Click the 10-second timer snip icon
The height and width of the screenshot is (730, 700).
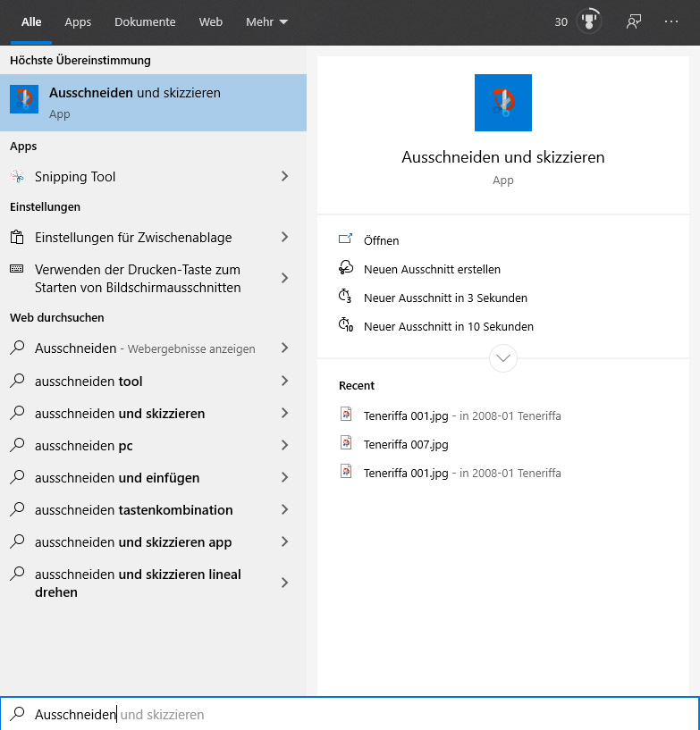(x=346, y=326)
